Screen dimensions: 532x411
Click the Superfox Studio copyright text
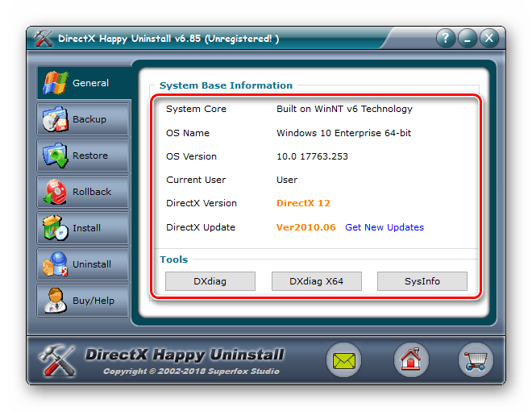[191, 372]
